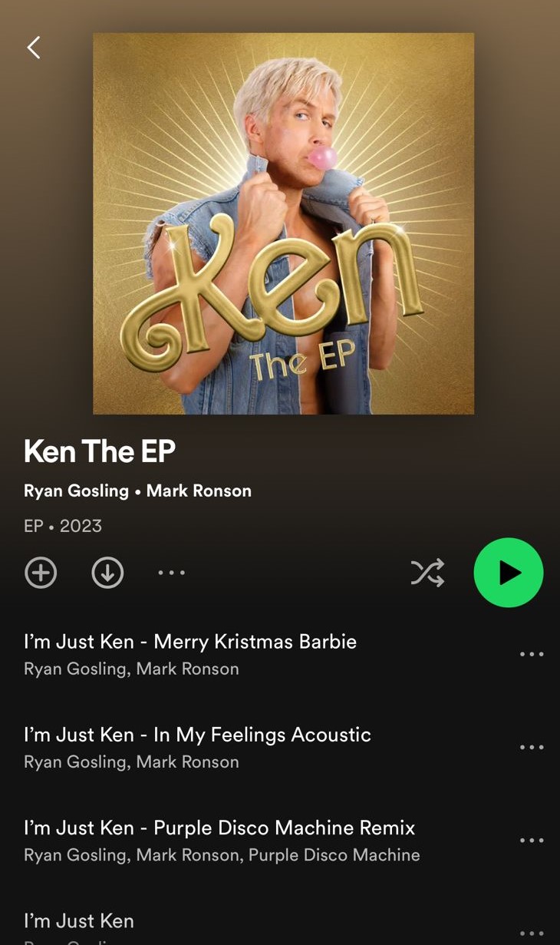
Task: Open options for In My Feelings Acoustic
Action: pyautogui.click(x=532, y=747)
